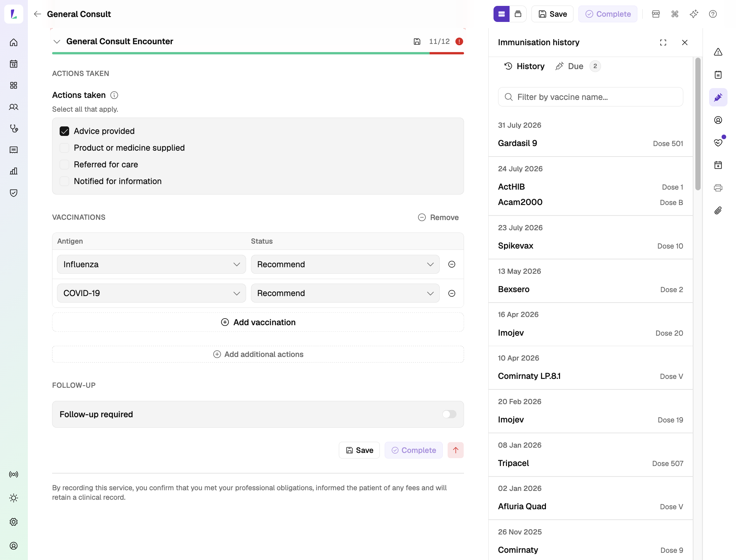Open the COVID-19 antigen dropdown
This screenshot has width=736, height=560.
(x=151, y=293)
